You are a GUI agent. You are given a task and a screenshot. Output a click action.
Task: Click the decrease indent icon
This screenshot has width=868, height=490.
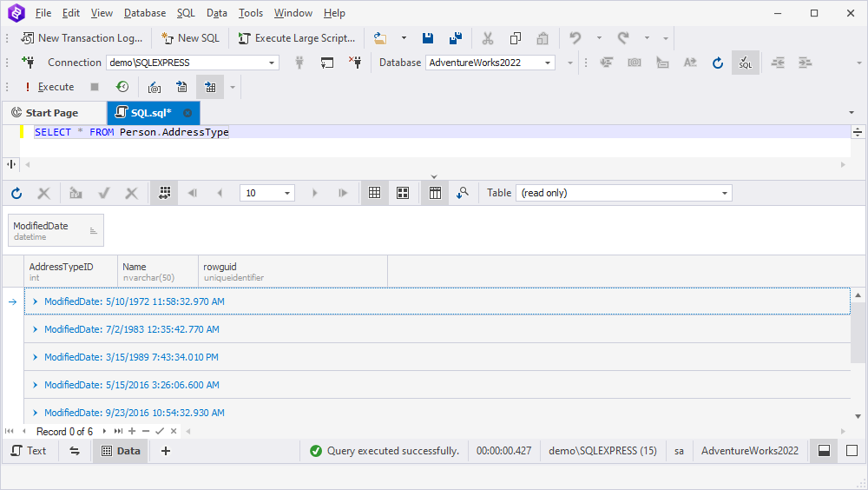pyautogui.click(x=778, y=63)
